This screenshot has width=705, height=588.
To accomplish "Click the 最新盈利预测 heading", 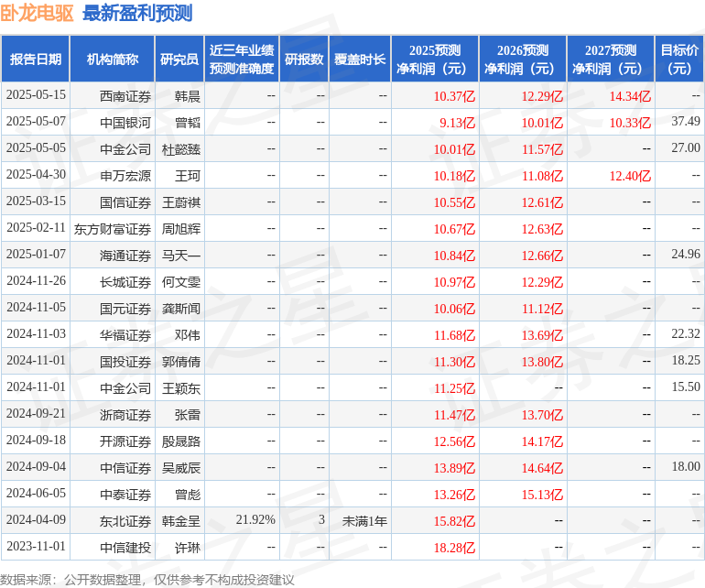I will pyautogui.click(x=137, y=13).
